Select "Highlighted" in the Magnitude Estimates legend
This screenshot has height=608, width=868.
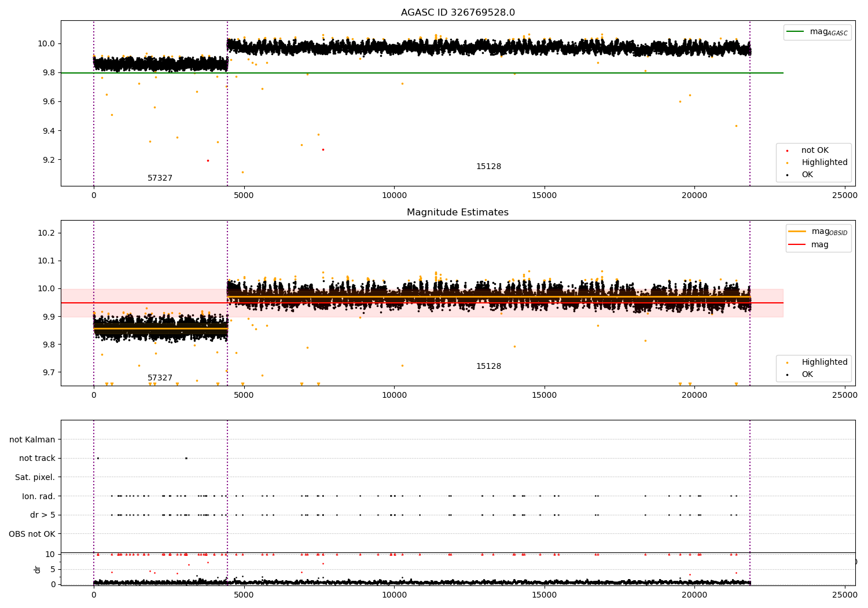click(825, 362)
